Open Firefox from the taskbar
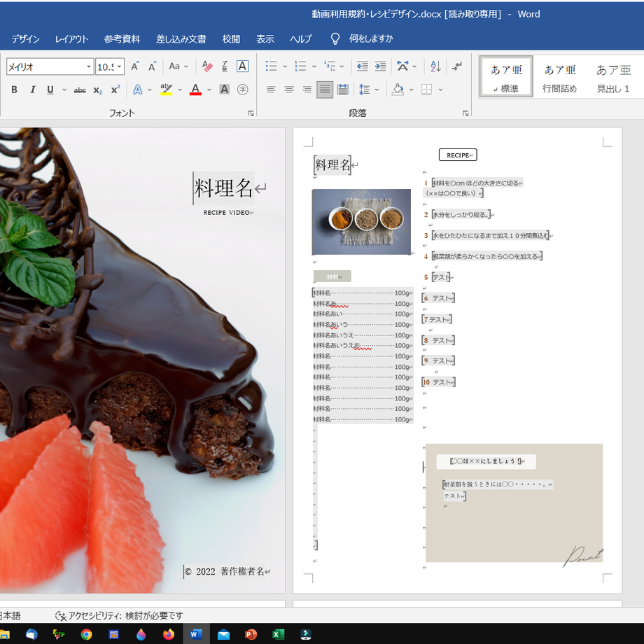The width and height of the screenshot is (644, 644). pos(169,635)
